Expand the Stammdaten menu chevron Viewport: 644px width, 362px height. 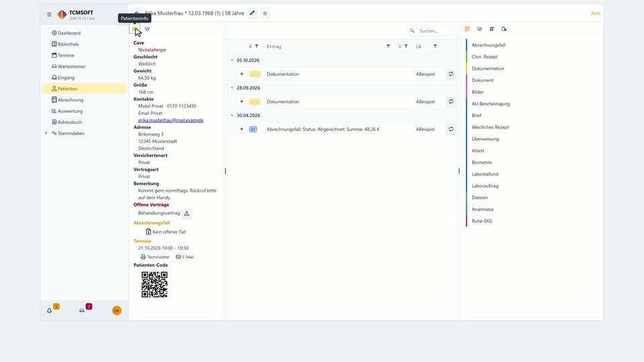[46, 133]
